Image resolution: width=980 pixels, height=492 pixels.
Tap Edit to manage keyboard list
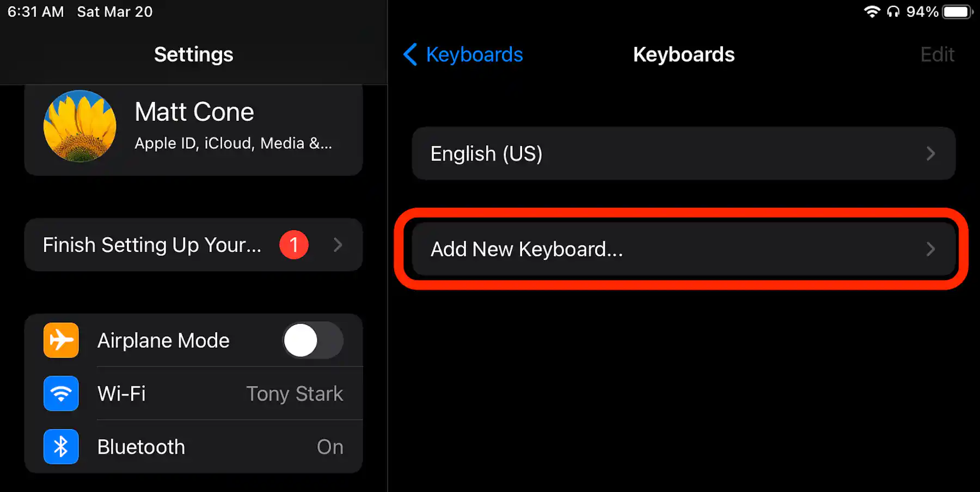point(937,54)
